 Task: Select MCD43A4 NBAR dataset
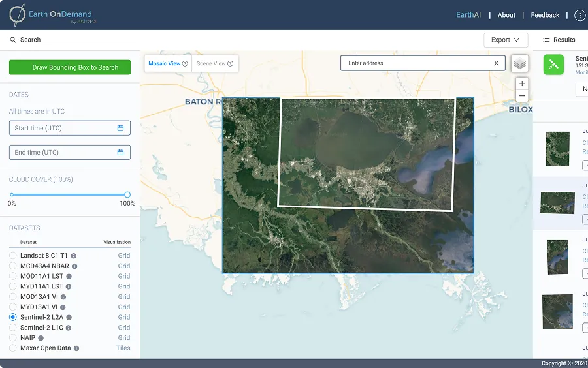(13, 266)
